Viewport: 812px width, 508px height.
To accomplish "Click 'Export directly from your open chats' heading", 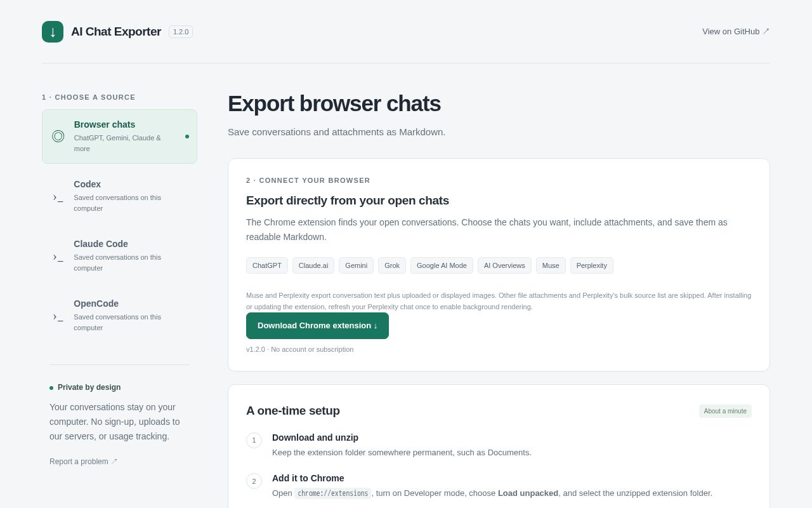I will coord(348,201).
